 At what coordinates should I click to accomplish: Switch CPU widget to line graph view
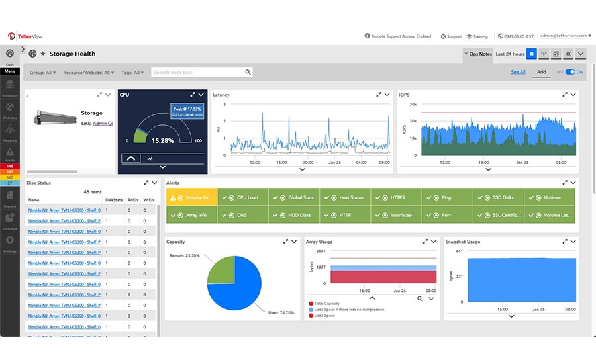click(150, 158)
